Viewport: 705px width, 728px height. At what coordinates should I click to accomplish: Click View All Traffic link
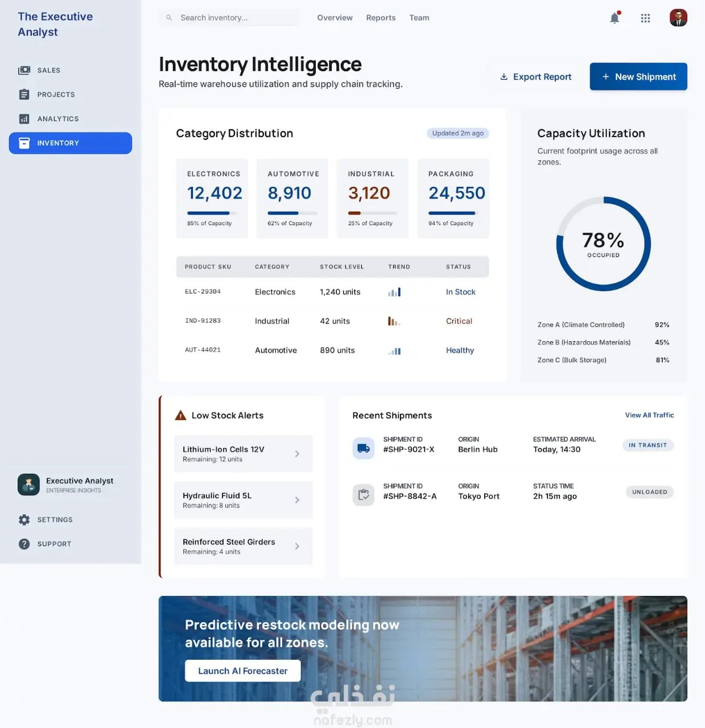coord(649,415)
